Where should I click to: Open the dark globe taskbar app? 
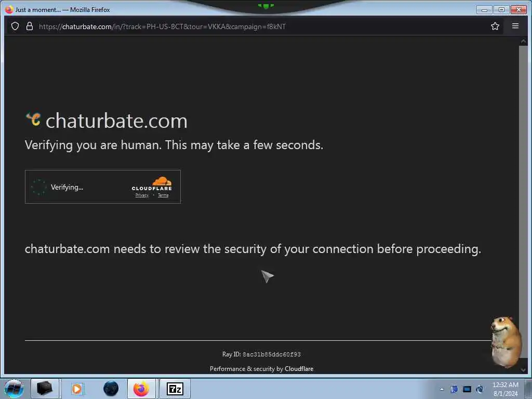[111, 389]
